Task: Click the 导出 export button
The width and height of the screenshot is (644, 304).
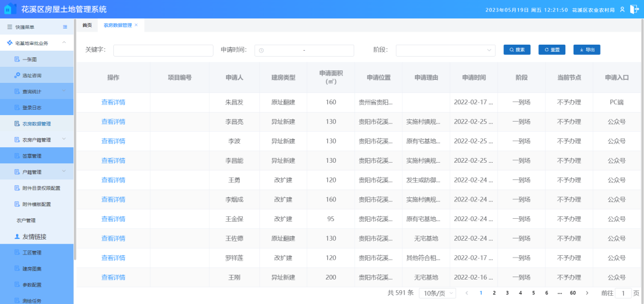Action: (586, 50)
